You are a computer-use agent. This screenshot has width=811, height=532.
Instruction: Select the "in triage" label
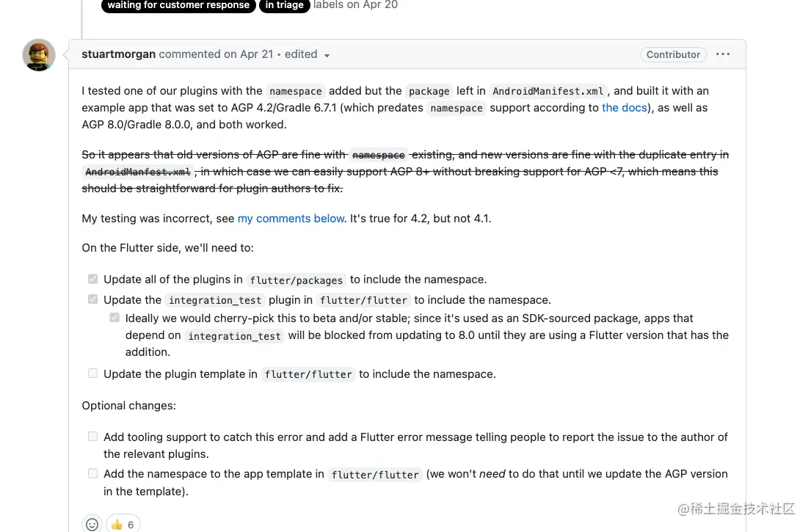coord(284,5)
